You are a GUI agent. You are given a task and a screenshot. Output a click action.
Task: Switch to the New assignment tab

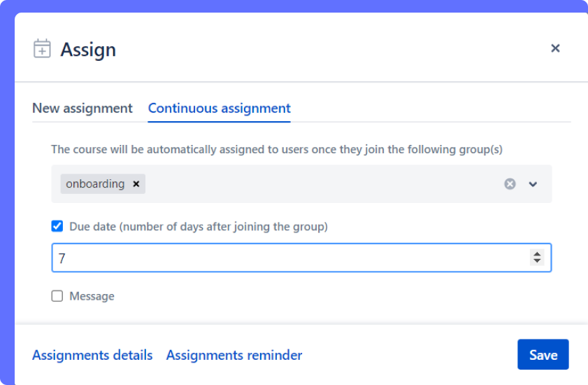coord(83,108)
